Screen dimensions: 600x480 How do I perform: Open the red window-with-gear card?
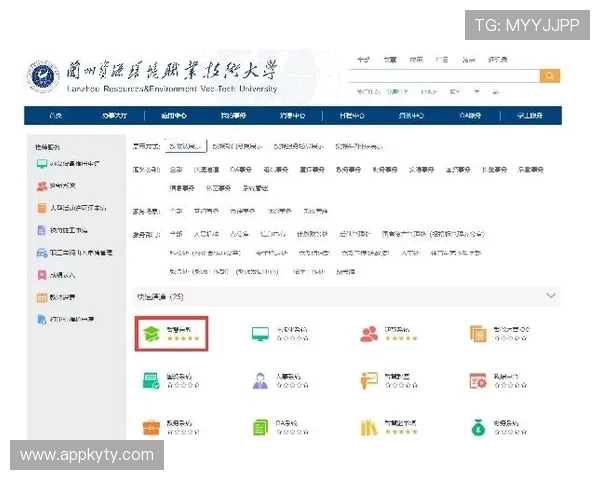pyautogui.click(x=498, y=380)
